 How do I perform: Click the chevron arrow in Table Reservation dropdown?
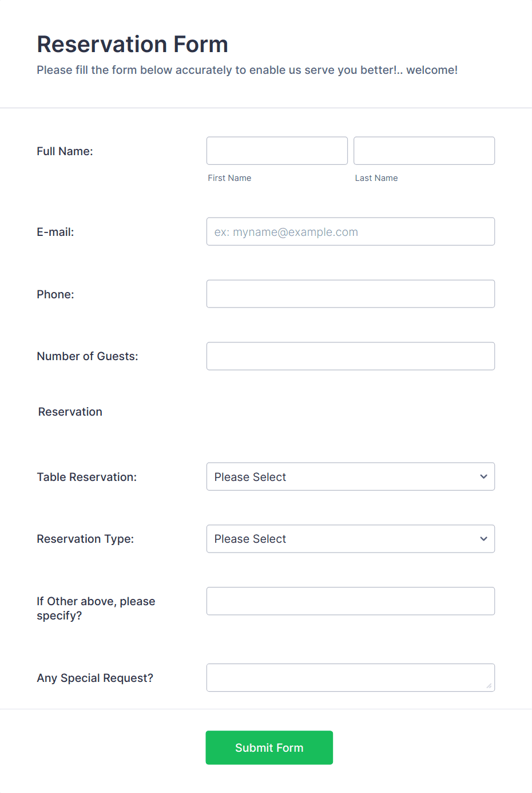(483, 476)
